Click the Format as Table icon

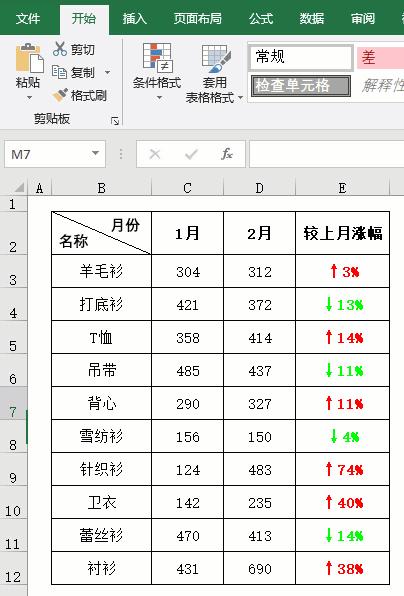216,58
